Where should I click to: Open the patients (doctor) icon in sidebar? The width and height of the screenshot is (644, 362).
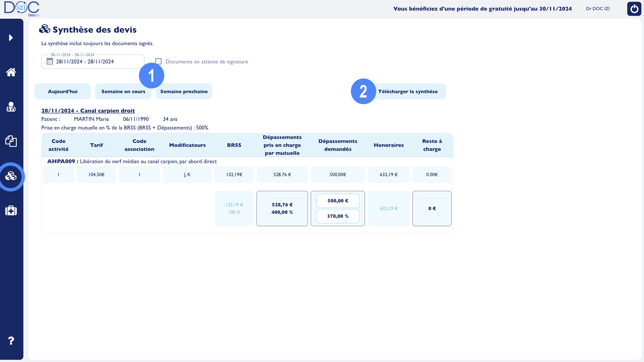coord(11,107)
